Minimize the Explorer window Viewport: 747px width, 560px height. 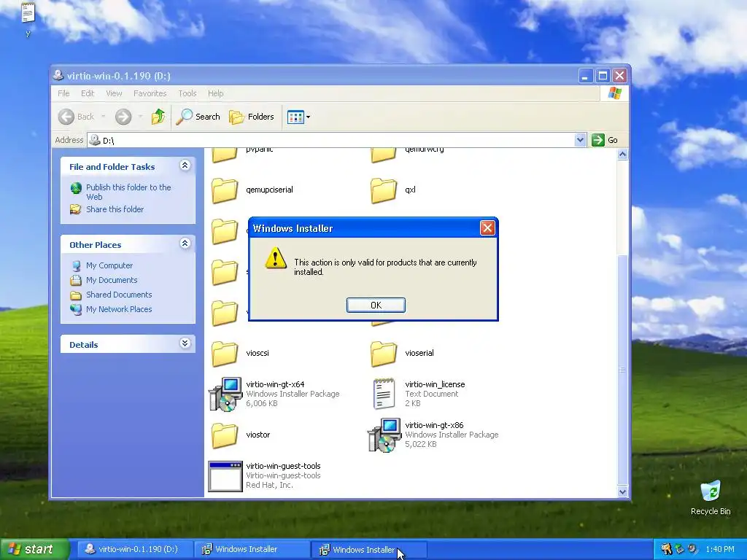tap(586, 76)
